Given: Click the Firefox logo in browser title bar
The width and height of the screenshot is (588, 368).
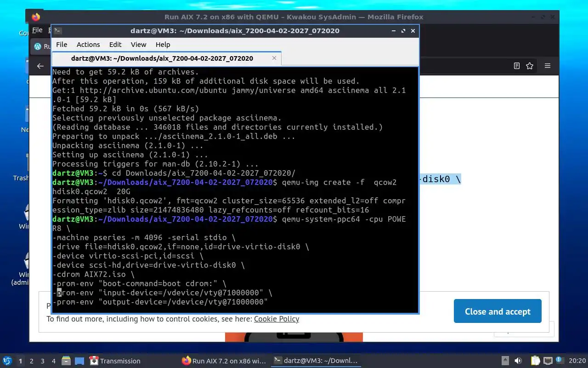Looking at the screenshot, I should click(36, 17).
